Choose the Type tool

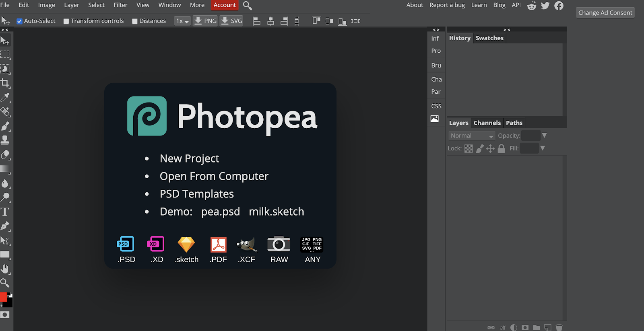5,212
